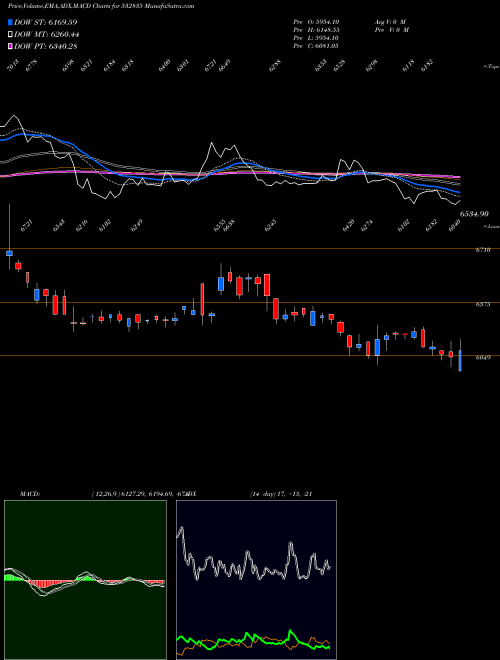Click the blue DOW ST legend swatch

[11, 22]
